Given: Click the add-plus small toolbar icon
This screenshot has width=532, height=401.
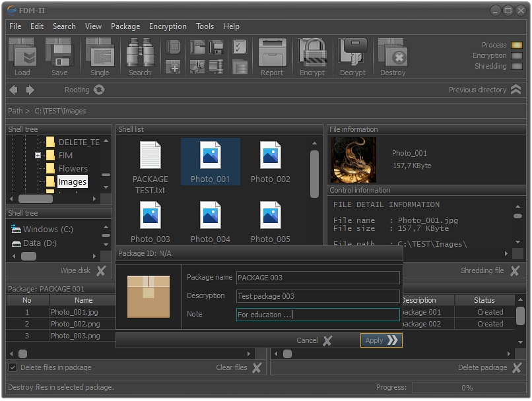Looking at the screenshot, I should coord(174,67).
